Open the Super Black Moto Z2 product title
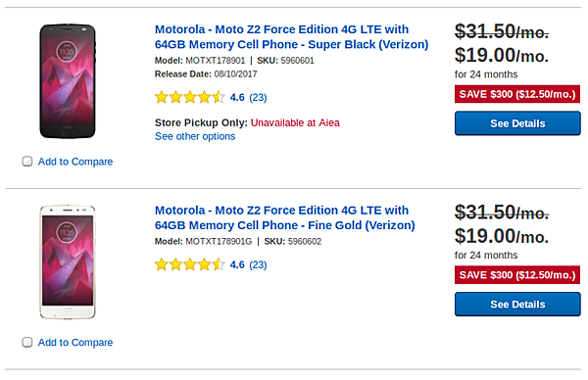This screenshot has height=380, width=588. pyautogui.click(x=291, y=36)
